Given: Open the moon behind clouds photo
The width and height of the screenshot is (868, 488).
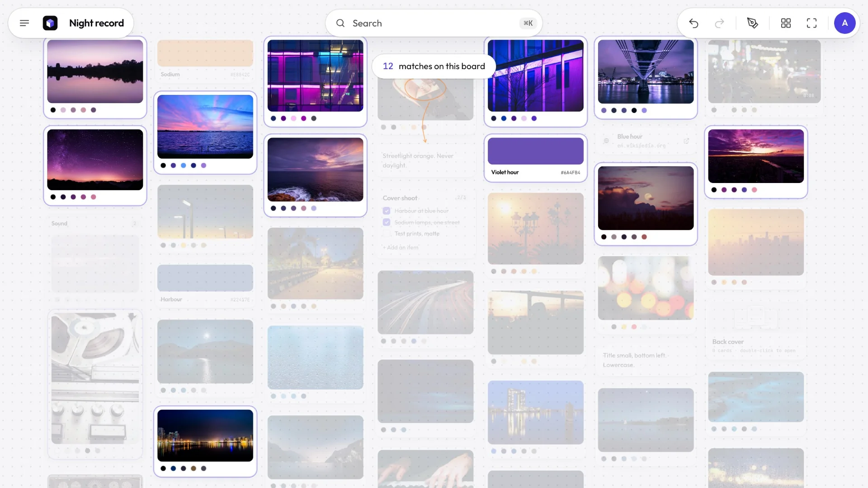Looking at the screenshot, I should (x=646, y=198).
